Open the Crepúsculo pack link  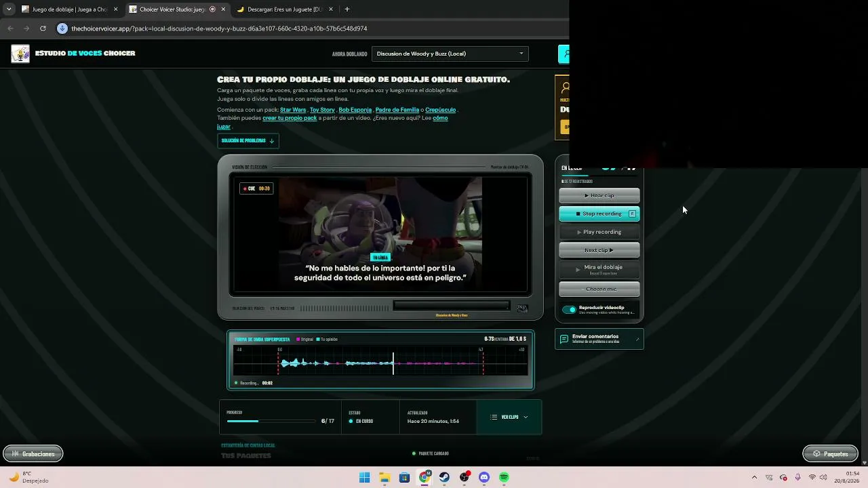(440, 110)
